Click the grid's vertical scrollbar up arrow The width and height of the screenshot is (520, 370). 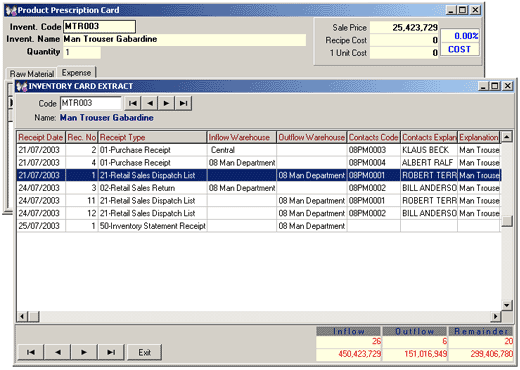pyautogui.click(x=507, y=137)
